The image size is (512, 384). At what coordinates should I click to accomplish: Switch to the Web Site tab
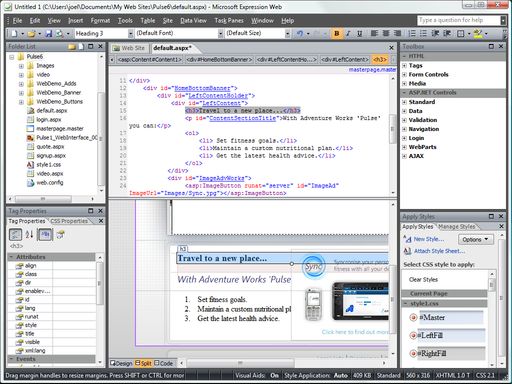pos(129,48)
